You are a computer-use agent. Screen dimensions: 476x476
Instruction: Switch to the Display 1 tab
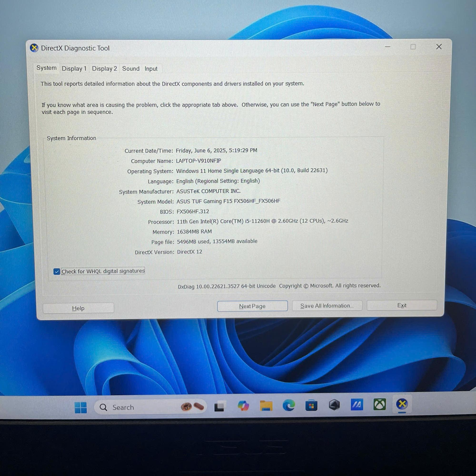point(74,69)
